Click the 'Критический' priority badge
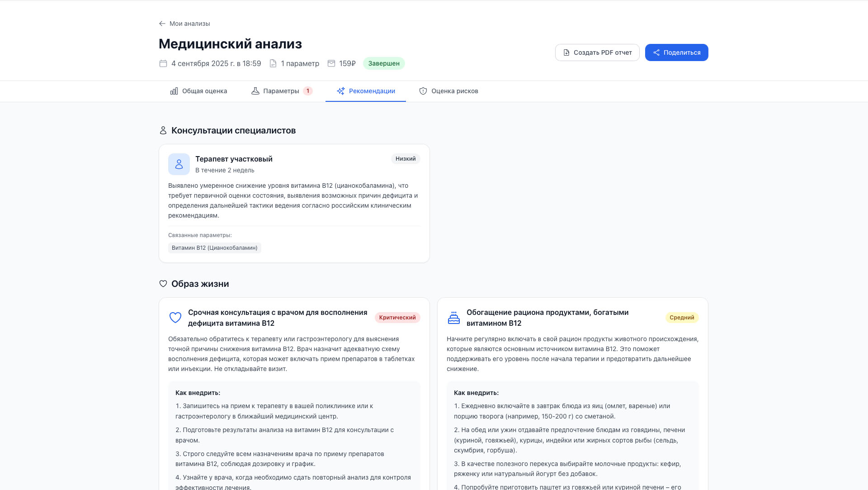 click(397, 318)
